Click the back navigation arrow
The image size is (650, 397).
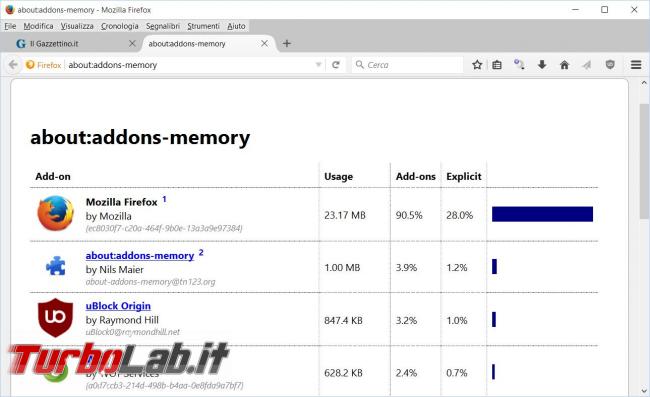click(x=13, y=65)
